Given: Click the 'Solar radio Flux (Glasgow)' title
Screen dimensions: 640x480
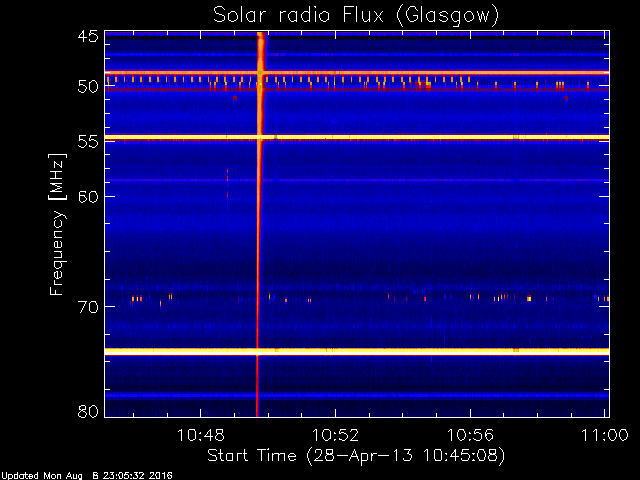Looking at the screenshot, I should click(356, 16).
